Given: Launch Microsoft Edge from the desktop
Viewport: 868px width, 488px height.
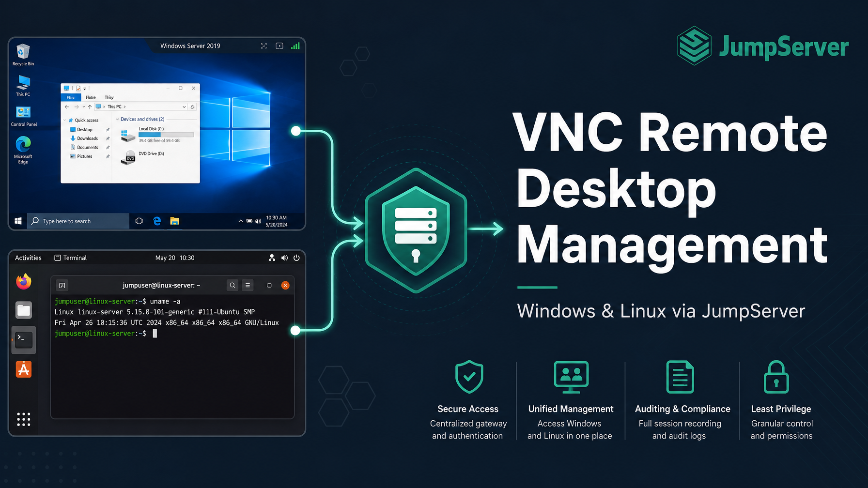Looking at the screenshot, I should point(23,150).
